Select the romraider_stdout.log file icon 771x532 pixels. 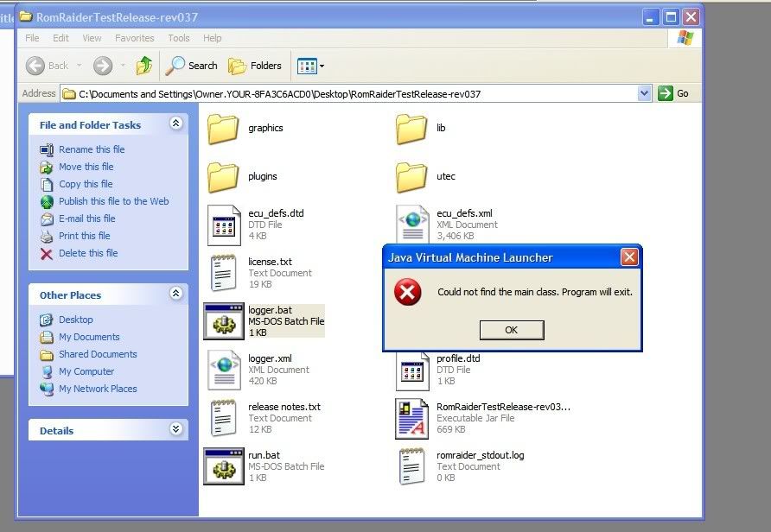pyautogui.click(x=413, y=466)
